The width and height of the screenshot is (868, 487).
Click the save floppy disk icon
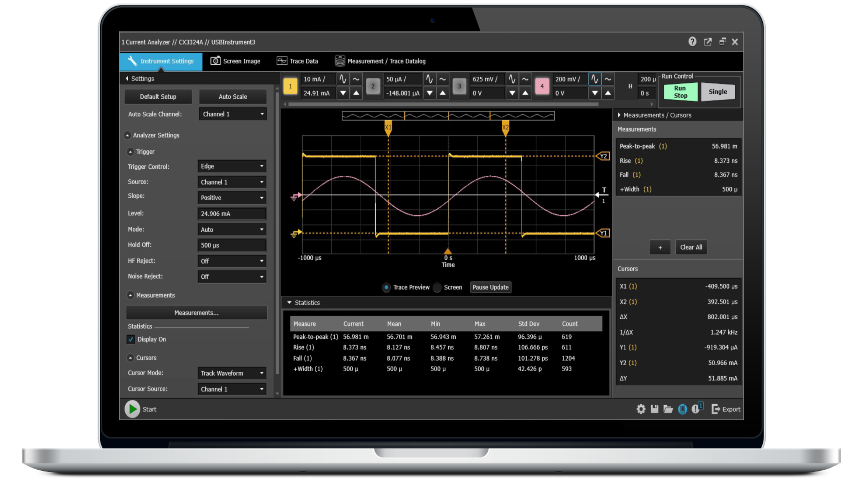pyautogui.click(x=654, y=409)
